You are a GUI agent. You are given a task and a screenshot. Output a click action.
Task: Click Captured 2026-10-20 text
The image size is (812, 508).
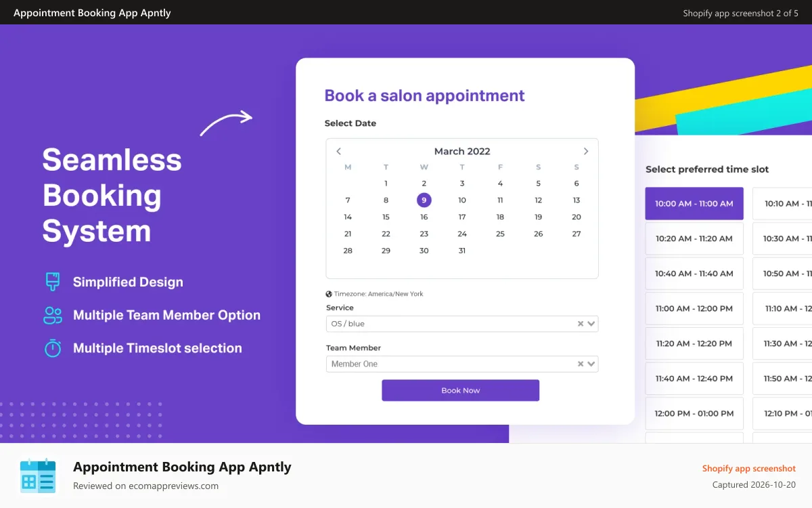pyautogui.click(x=754, y=485)
